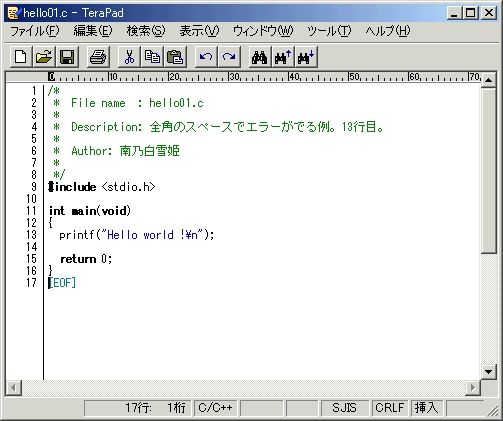Open the ファイル(F) menu

tap(35, 31)
